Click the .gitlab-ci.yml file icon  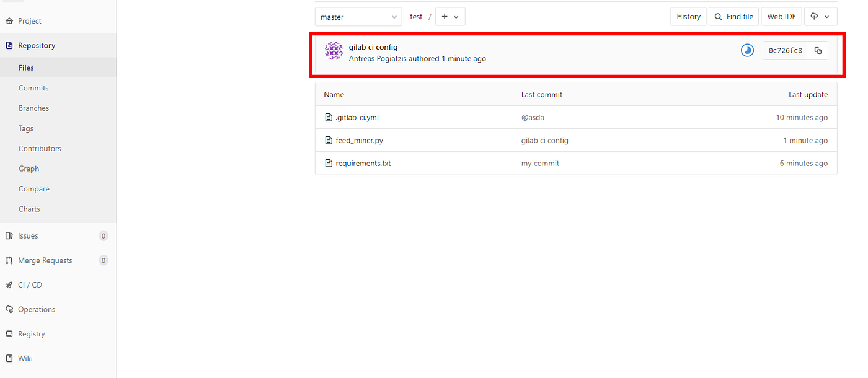coord(329,117)
